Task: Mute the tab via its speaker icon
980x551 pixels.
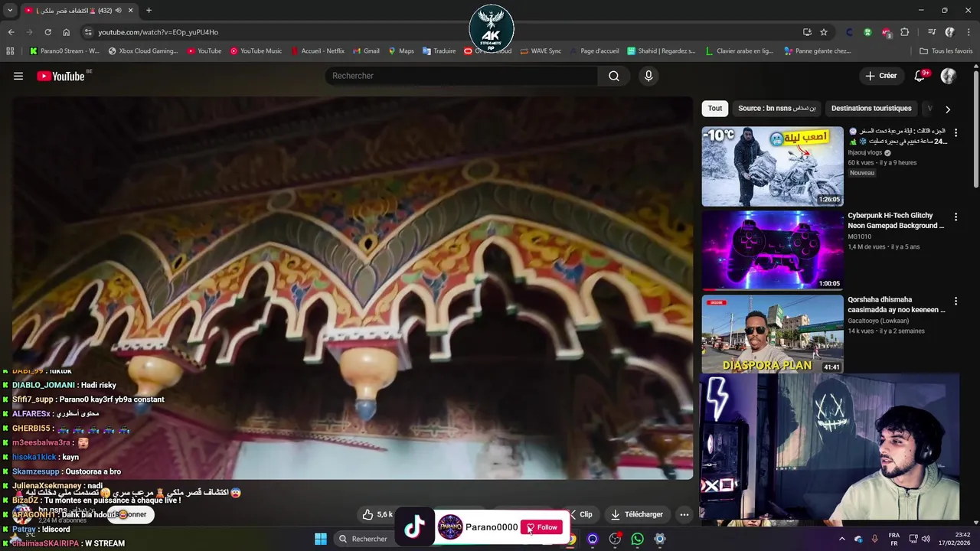Action: pos(119,10)
